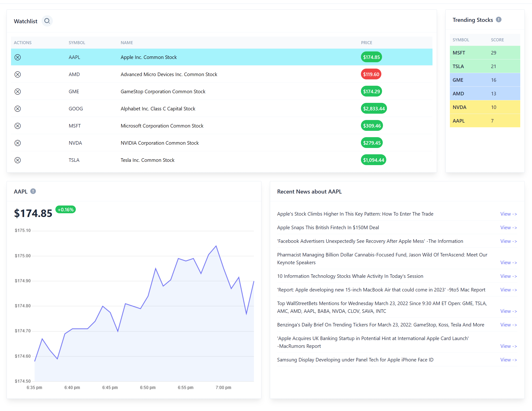View the Apple Acquires UK Banking Startup article

click(x=508, y=346)
